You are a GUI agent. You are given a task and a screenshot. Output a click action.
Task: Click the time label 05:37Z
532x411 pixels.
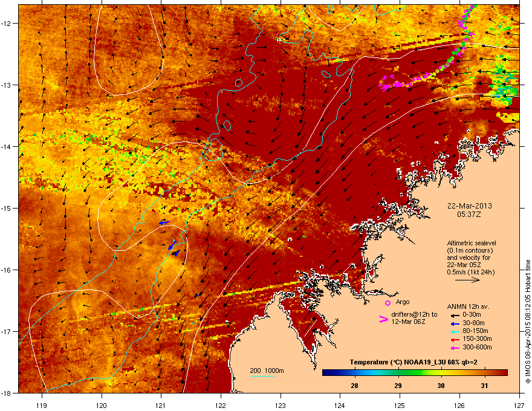pos(469,215)
